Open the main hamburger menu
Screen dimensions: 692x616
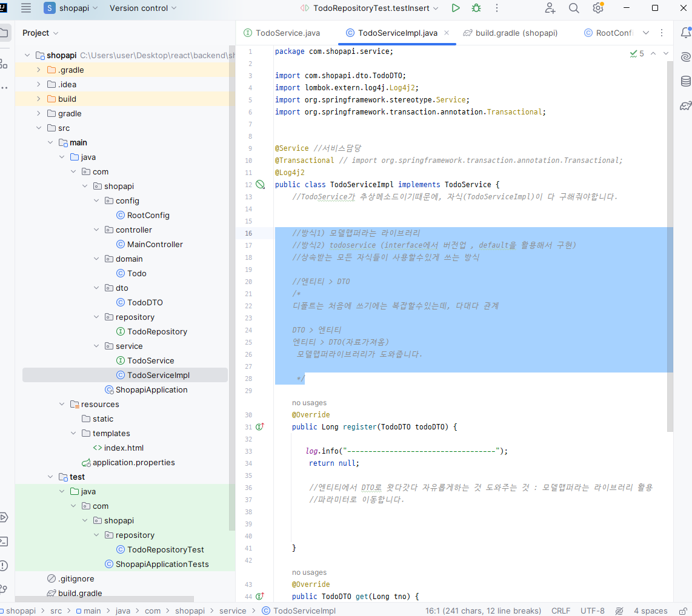[26, 8]
